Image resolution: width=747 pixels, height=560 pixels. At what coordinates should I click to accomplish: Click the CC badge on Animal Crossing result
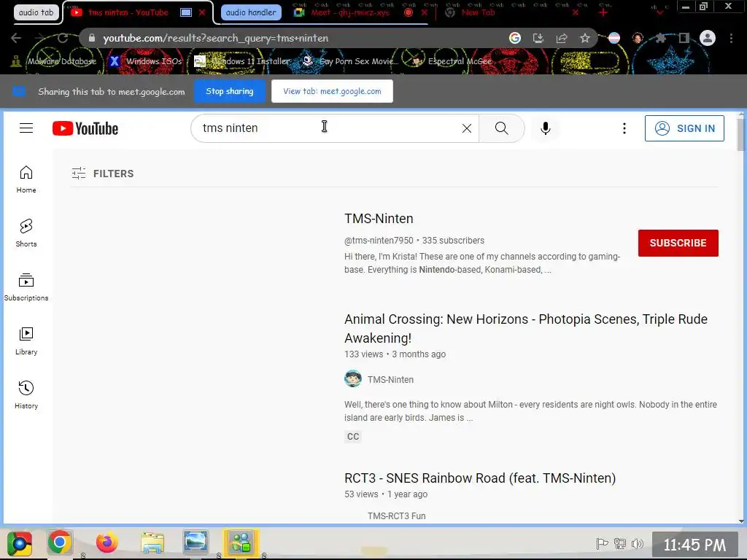point(353,437)
